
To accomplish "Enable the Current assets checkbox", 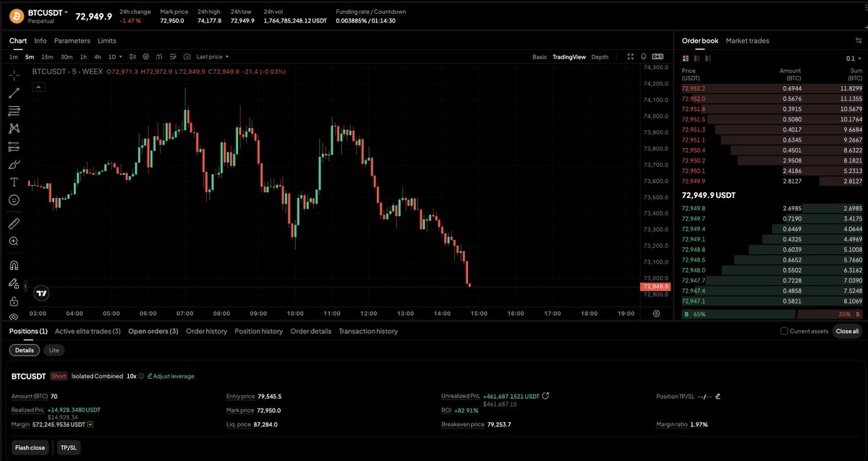I will pos(784,331).
